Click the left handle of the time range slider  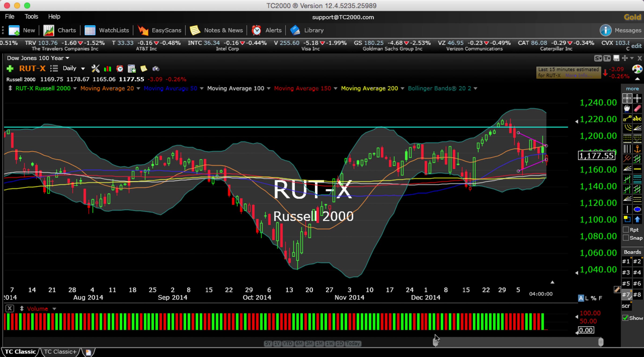pyautogui.click(x=435, y=342)
